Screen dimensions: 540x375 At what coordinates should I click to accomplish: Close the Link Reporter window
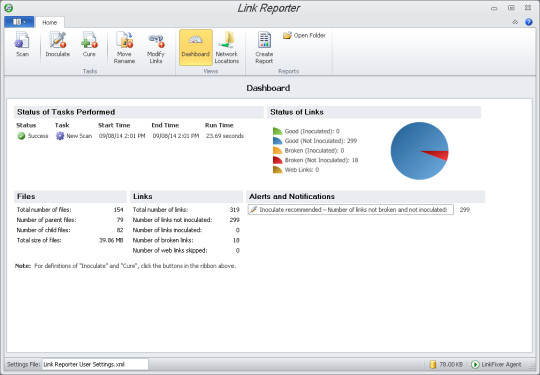click(x=528, y=8)
